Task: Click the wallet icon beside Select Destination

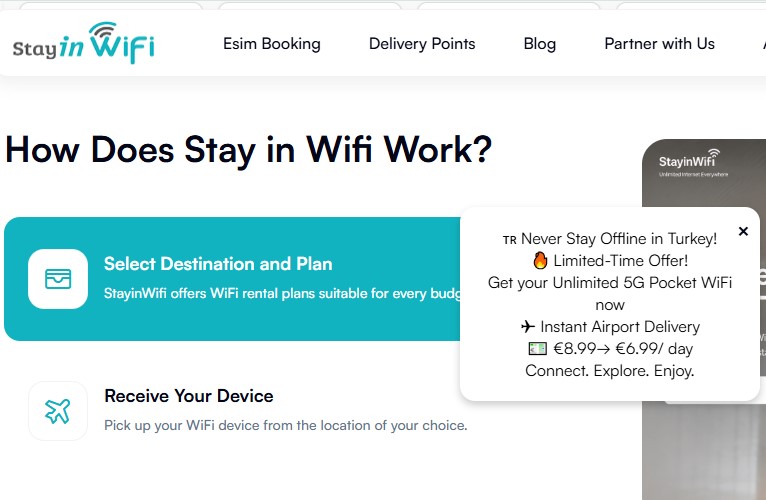Action: 58,279
